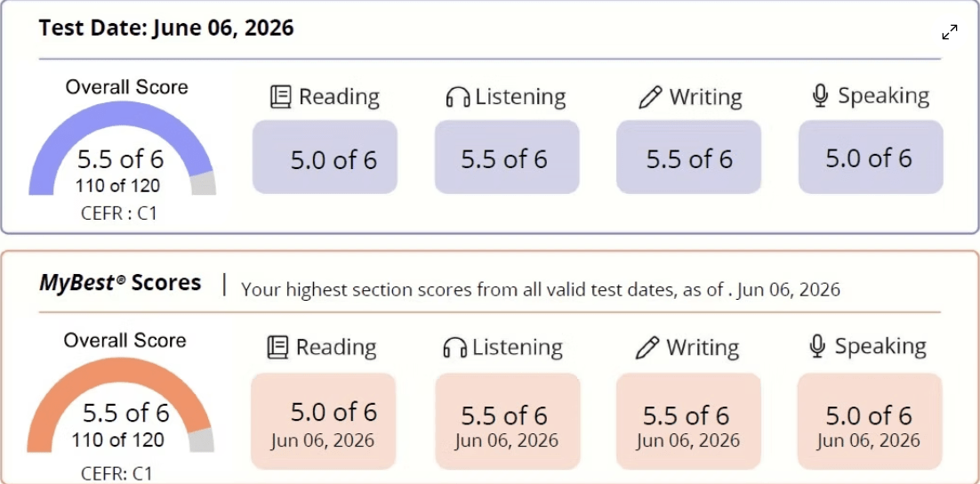The width and height of the screenshot is (980, 484).
Task: Click the Listening headphones icon in MyBest Scores panel
Action: pyautogui.click(x=455, y=348)
